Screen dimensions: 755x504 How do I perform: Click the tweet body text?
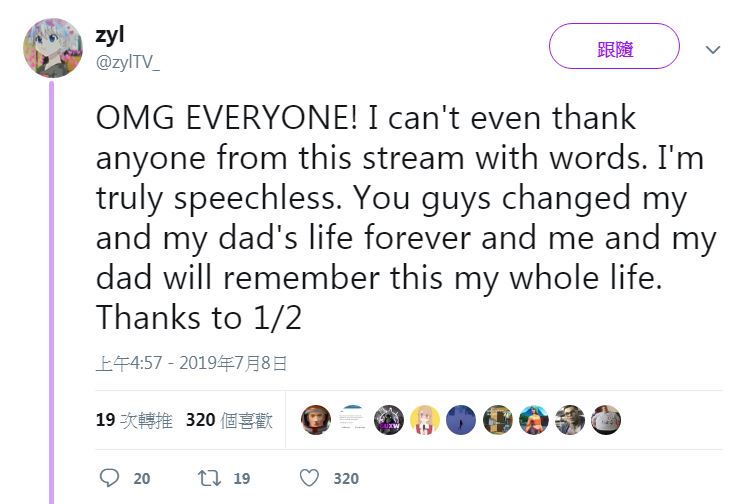[x=400, y=218]
